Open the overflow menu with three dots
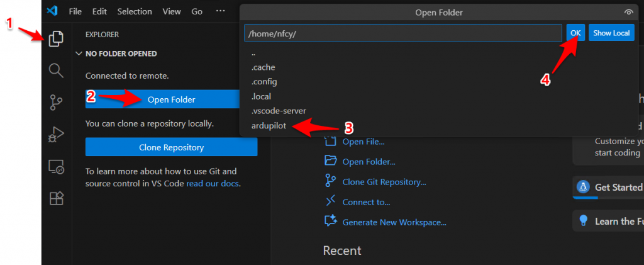 pos(219,11)
